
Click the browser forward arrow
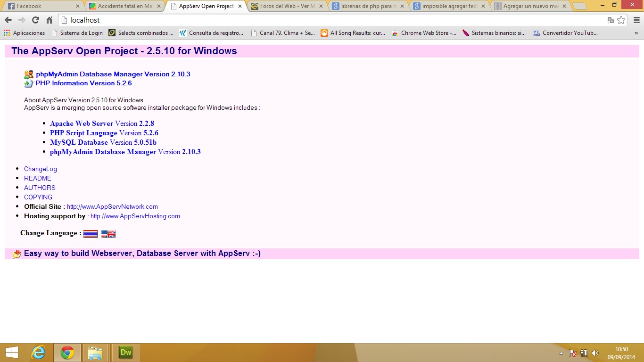coord(22,20)
